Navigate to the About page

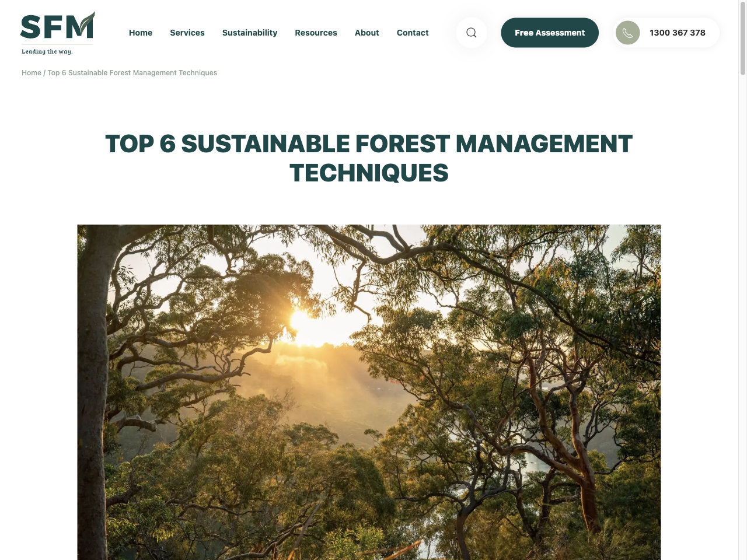[366, 33]
